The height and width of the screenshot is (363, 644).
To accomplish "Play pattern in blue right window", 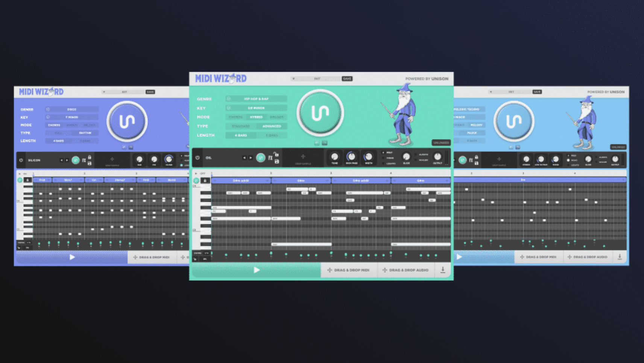I will point(459,257).
